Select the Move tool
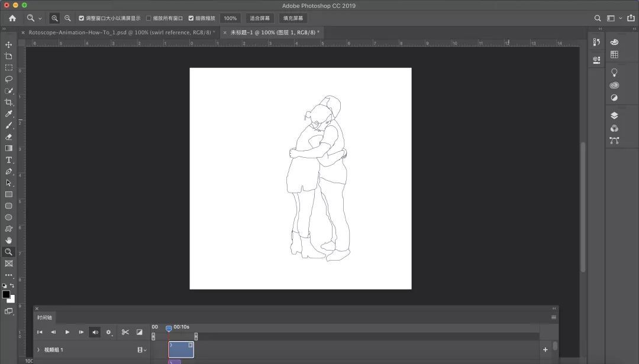 (x=9, y=45)
